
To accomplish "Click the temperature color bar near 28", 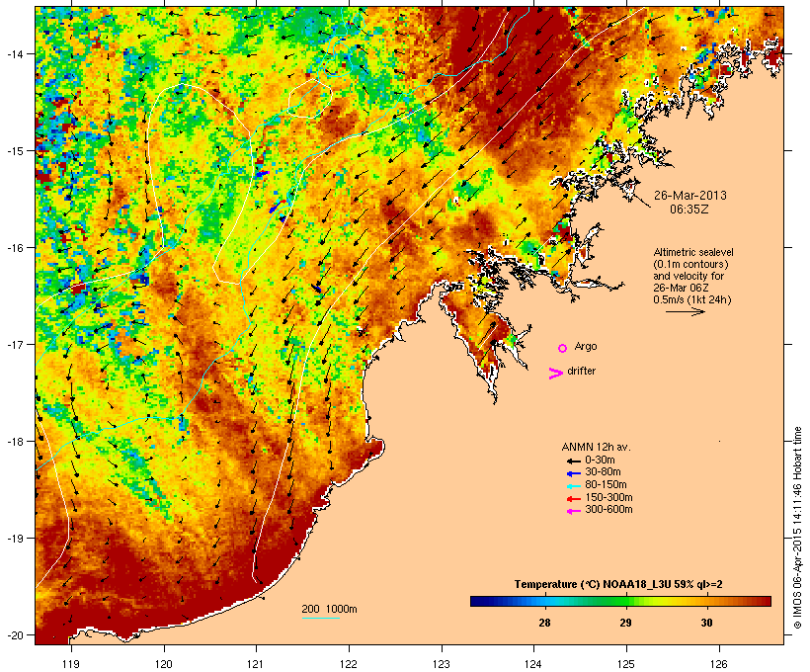I will (544, 601).
